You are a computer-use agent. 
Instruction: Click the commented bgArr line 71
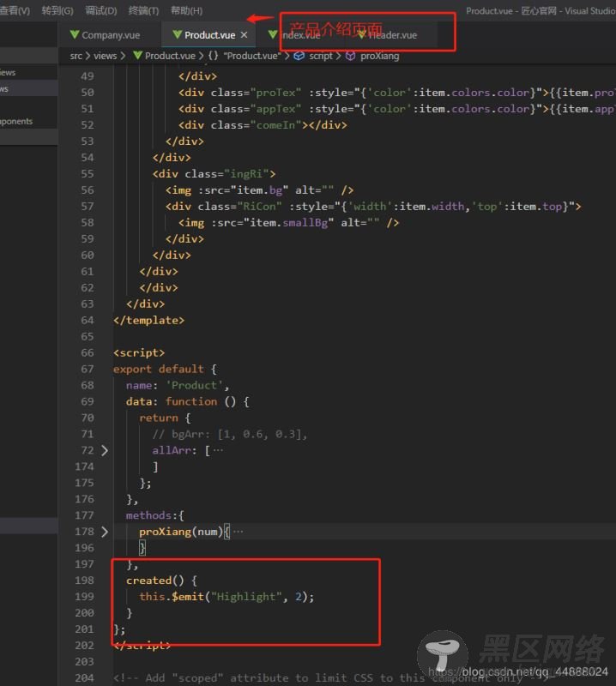click(230, 434)
